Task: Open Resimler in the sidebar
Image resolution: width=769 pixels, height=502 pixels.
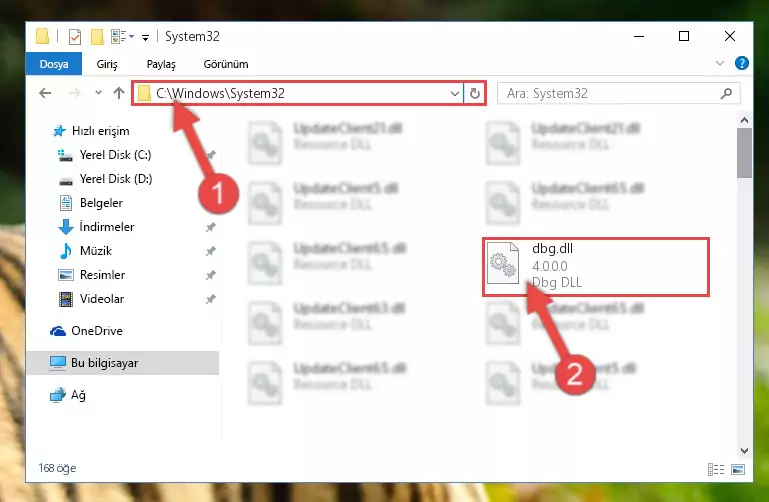Action: click(102, 275)
